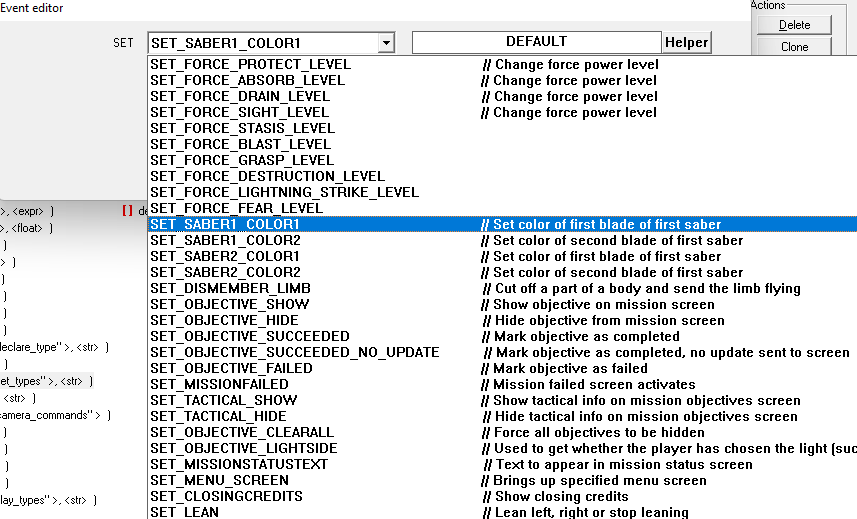Select SET_TACTICAL_HIDE item

click(x=502, y=416)
